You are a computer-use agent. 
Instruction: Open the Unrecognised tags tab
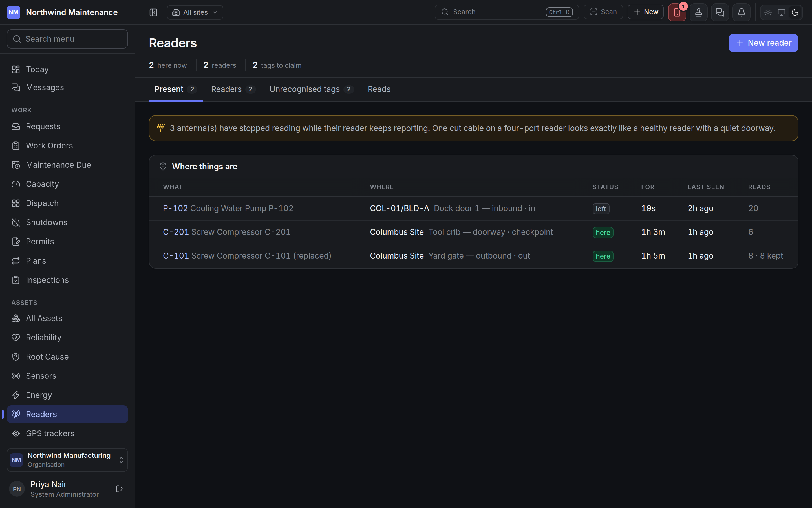pyautogui.click(x=311, y=89)
